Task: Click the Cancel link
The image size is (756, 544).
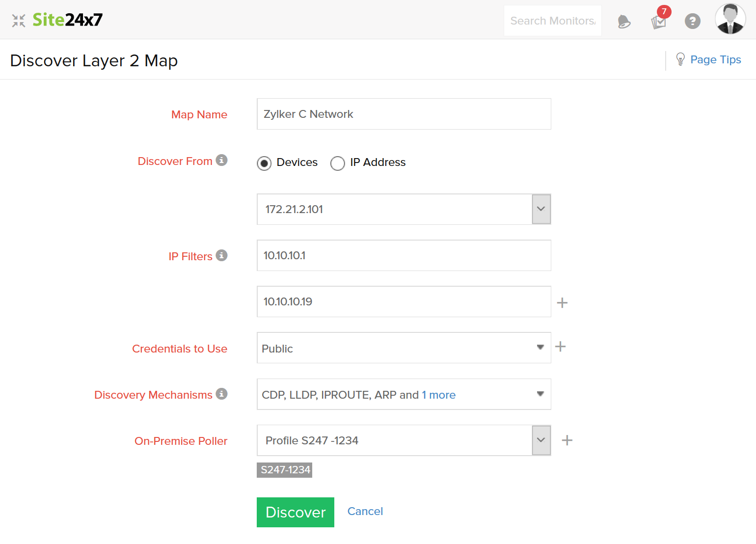Action: click(365, 512)
